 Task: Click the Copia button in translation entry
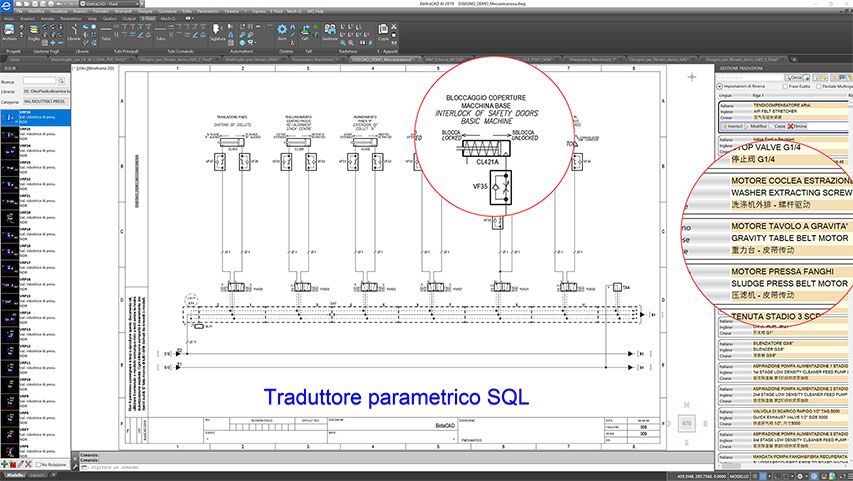point(777,126)
